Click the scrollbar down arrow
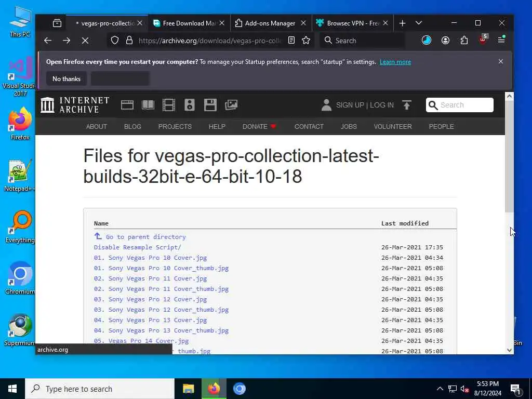The image size is (532, 399). [509, 350]
